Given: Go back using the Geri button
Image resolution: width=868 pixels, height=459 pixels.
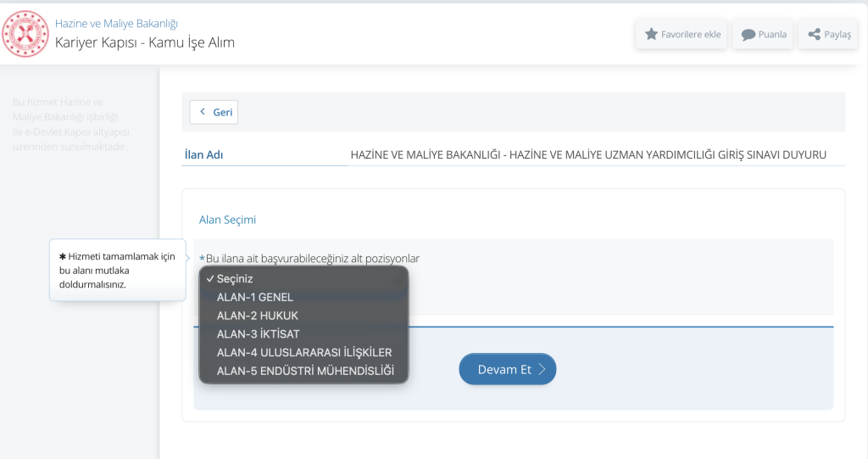Looking at the screenshot, I should (x=214, y=112).
